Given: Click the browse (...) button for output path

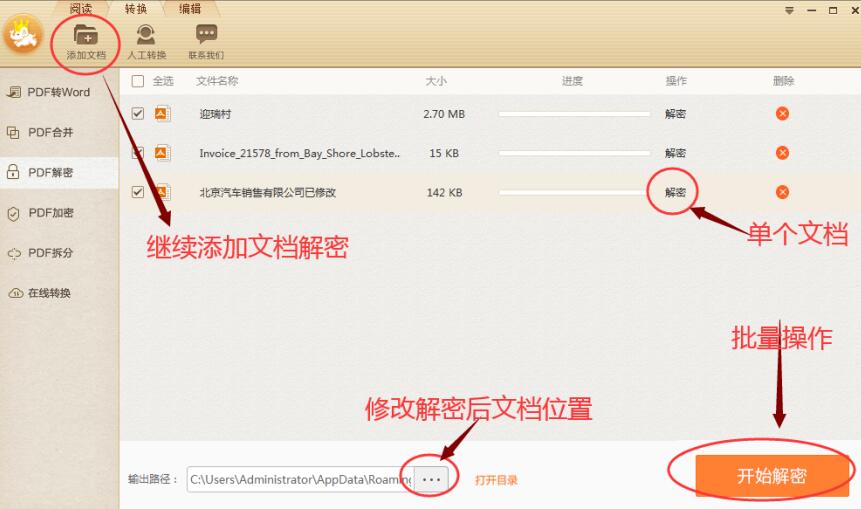Looking at the screenshot, I should click(431, 479).
